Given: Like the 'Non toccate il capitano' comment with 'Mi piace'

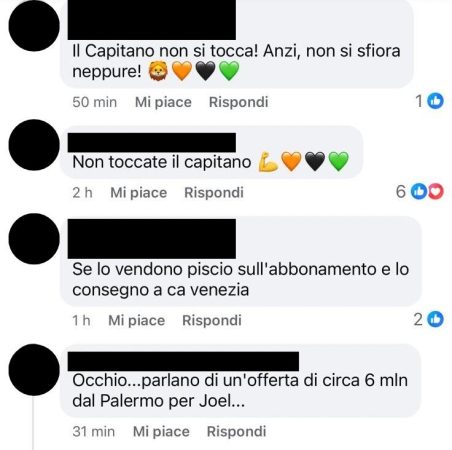Looking at the screenshot, I should [x=139, y=193].
